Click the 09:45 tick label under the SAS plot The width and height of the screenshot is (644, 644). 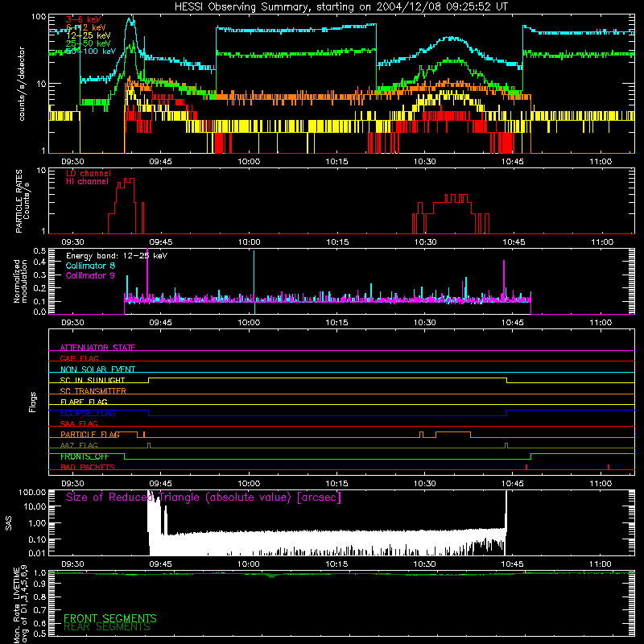160,564
